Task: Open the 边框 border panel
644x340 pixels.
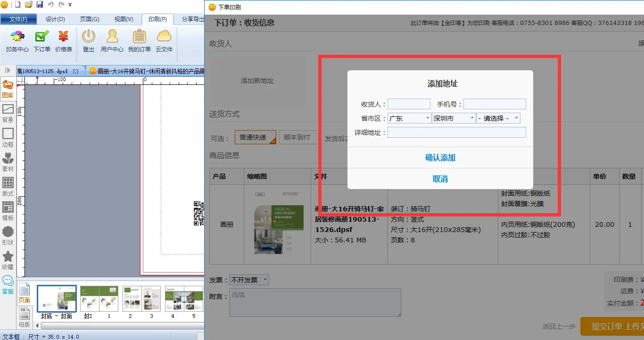Action: pos(8,138)
